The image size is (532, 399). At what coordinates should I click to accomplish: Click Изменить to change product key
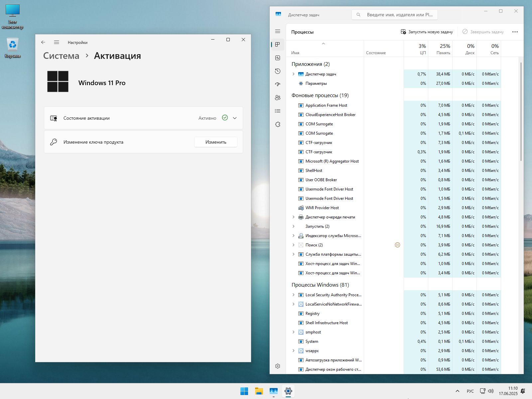pos(216,142)
